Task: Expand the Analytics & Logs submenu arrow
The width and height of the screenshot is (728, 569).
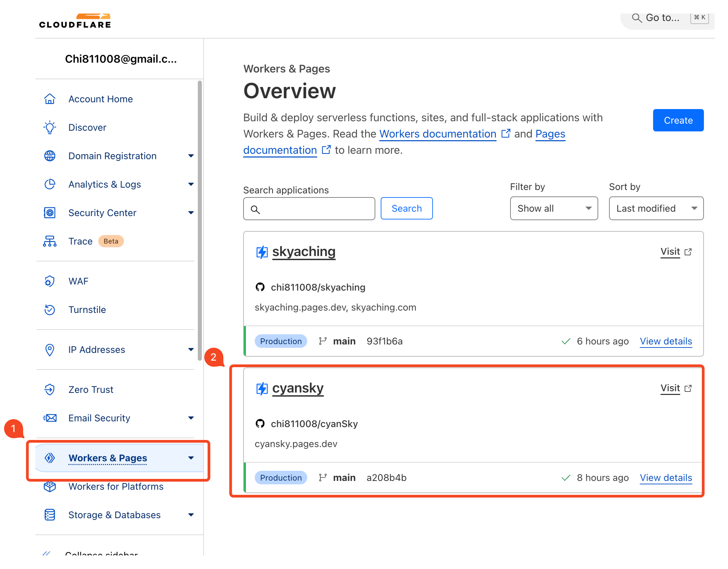Action: [191, 184]
